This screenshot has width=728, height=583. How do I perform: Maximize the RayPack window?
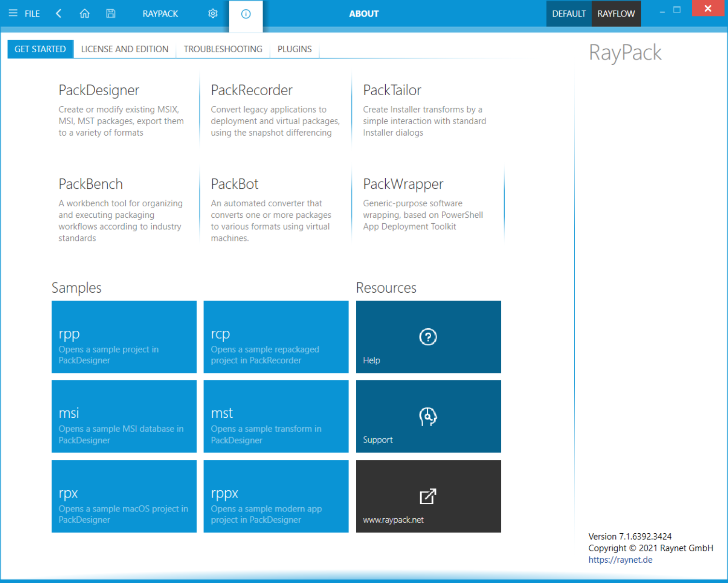677,10
